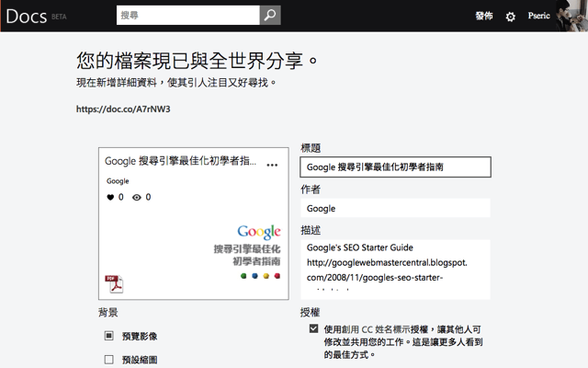Click the 授權 section heading

point(311,312)
